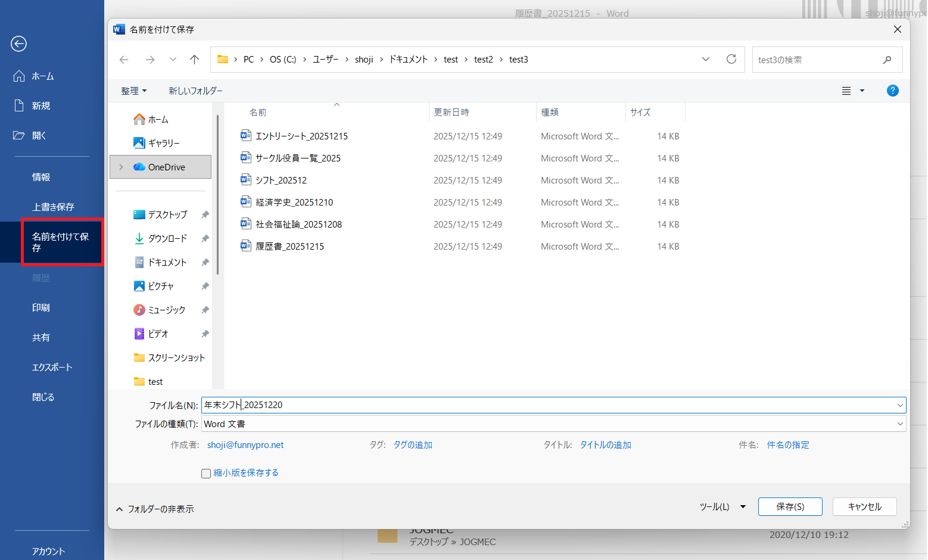Open the 整理 dropdown menu
The height and width of the screenshot is (560, 928).
point(133,91)
